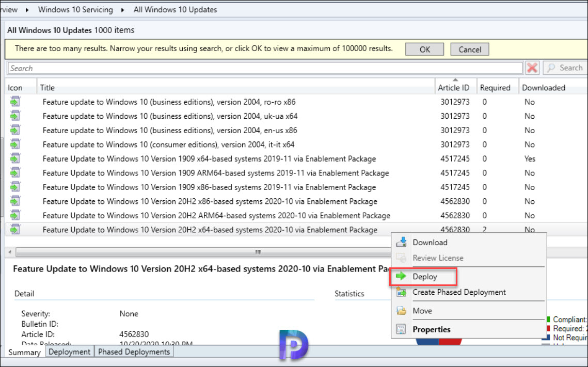Click the Download icon in context menu
This screenshot has width=588, height=367.
click(x=401, y=242)
